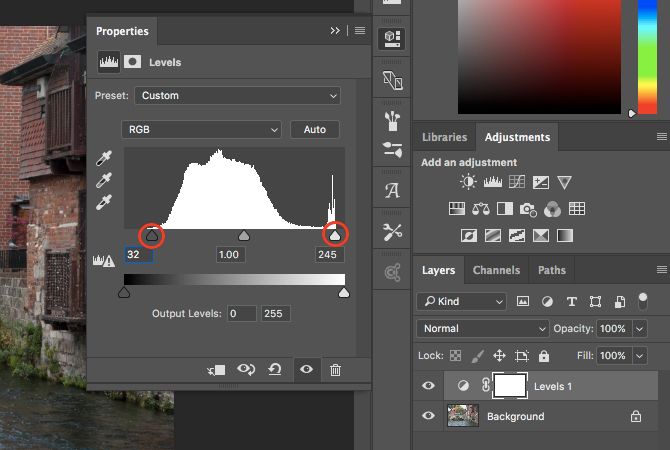This screenshot has height=450, width=670.
Task: Toggle the Levels adjustment visibility in Properties
Action: pos(306,370)
